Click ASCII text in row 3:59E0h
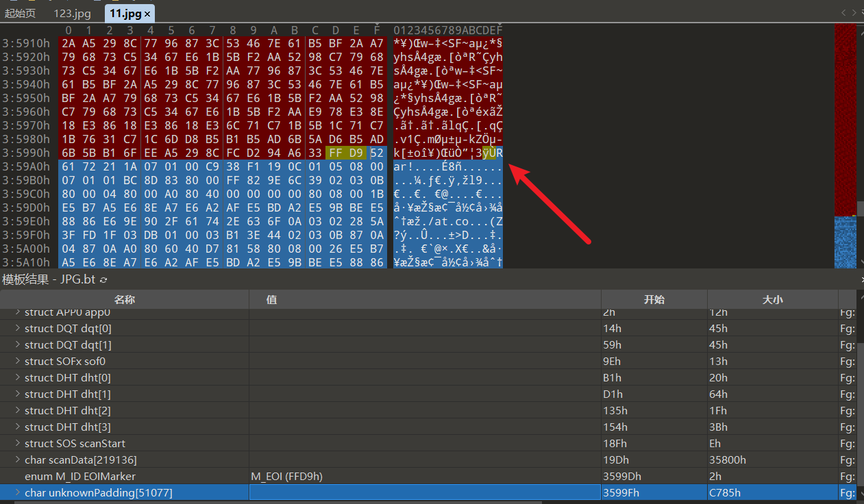 (x=448, y=221)
